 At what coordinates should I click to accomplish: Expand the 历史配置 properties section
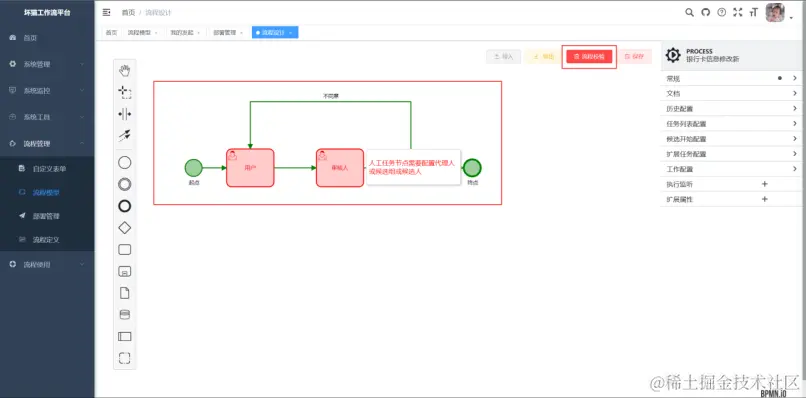[731, 108]
